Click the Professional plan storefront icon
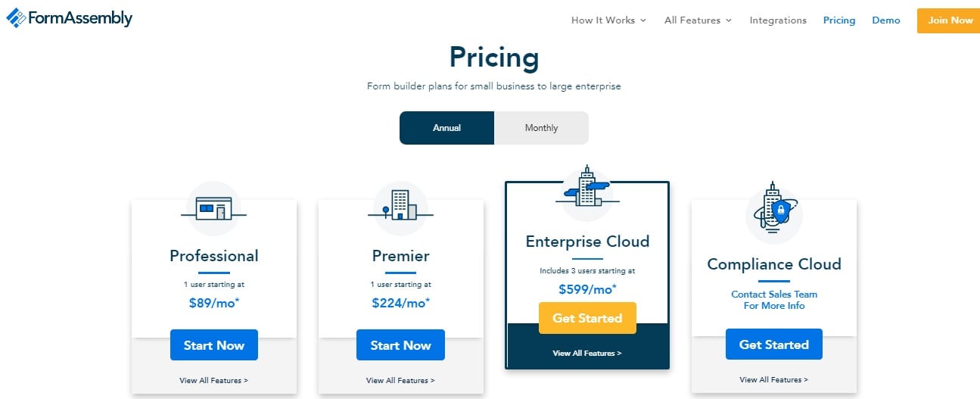 [213, 208]
